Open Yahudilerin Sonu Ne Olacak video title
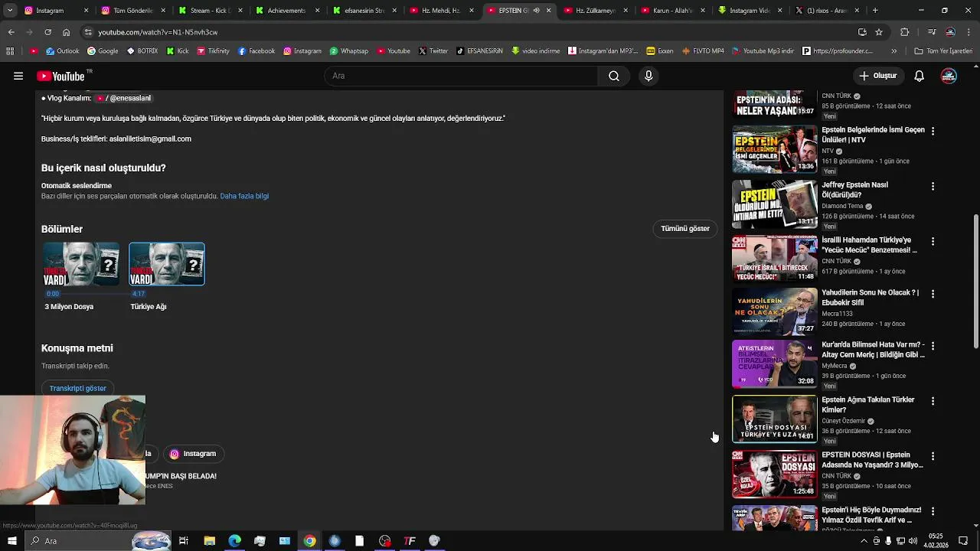 [x=870, y=298]
